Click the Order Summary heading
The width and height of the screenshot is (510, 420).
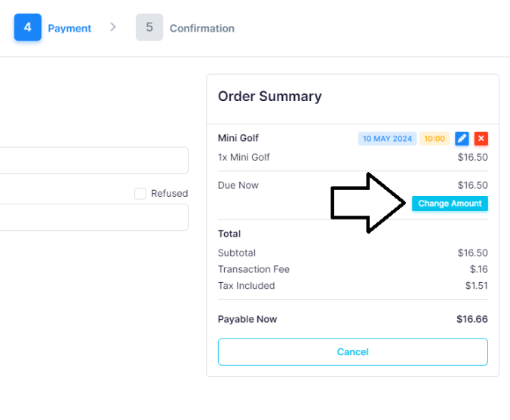[x=269, y=97]
